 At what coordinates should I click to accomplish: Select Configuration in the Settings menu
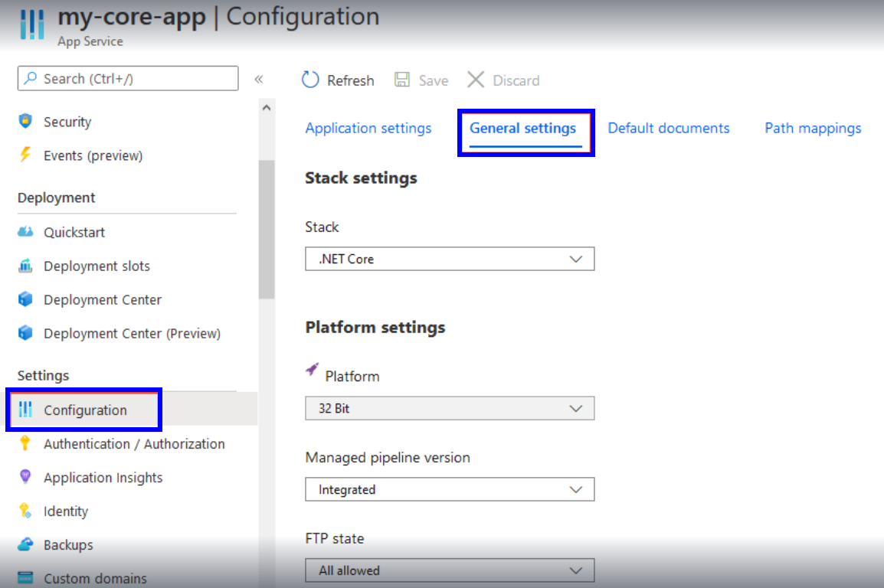tap(85, 410)
